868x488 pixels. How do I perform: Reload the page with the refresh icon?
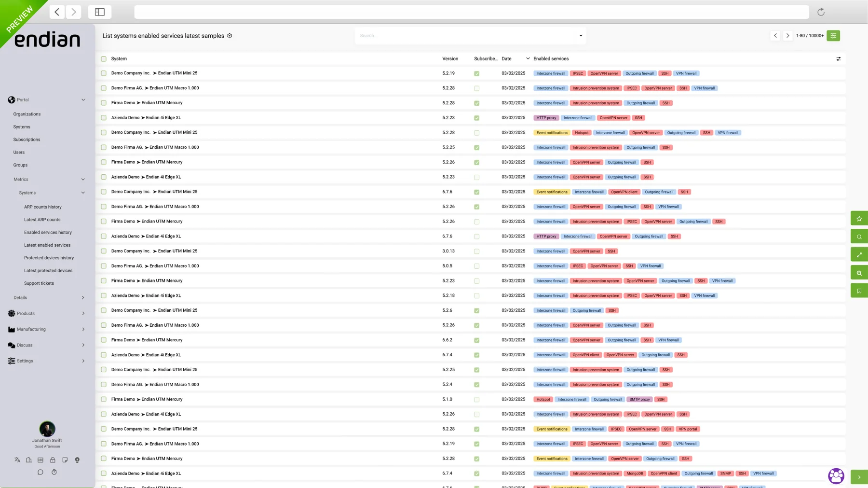[821, 12]
